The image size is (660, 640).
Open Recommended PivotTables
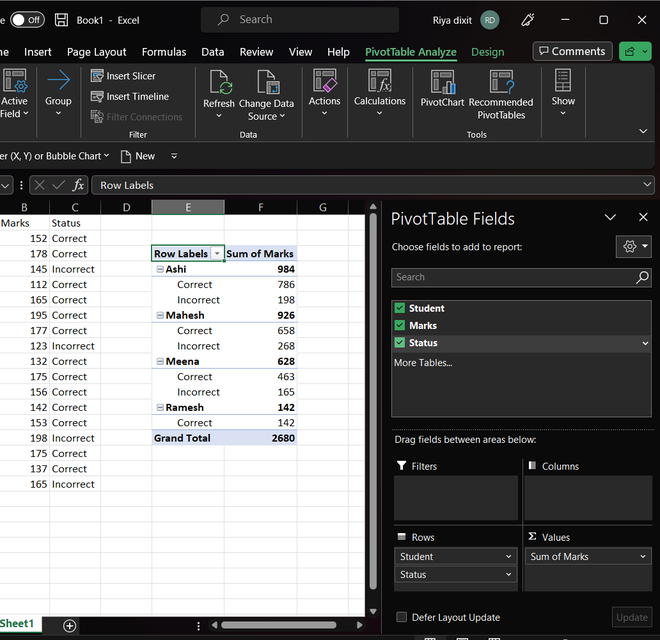500,82
